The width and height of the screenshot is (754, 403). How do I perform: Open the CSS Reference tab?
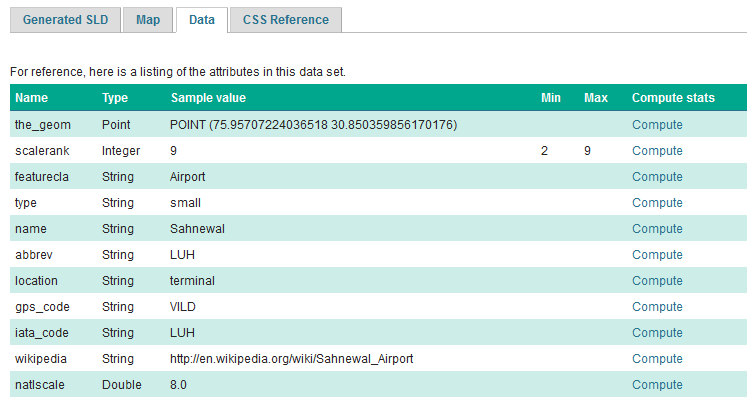pyautogui.click(x=285, y=19)
